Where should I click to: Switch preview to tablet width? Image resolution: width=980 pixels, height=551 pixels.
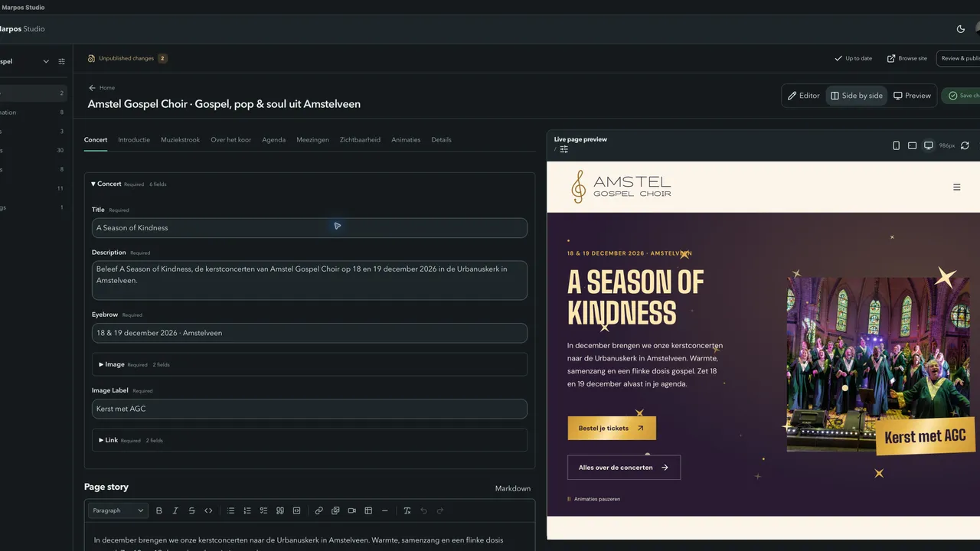point(913,145)
